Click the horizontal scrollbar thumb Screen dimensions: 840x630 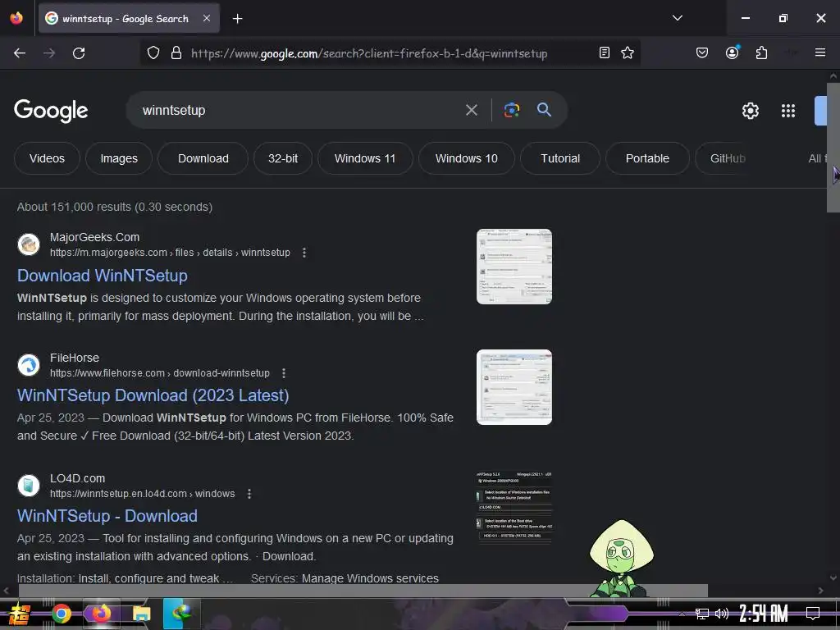[363, 591]
